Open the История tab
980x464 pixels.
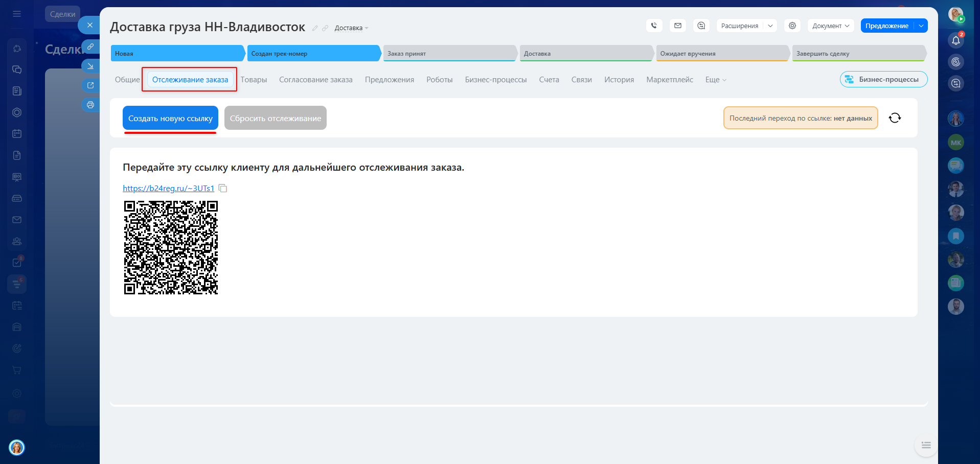pos(619,80)
